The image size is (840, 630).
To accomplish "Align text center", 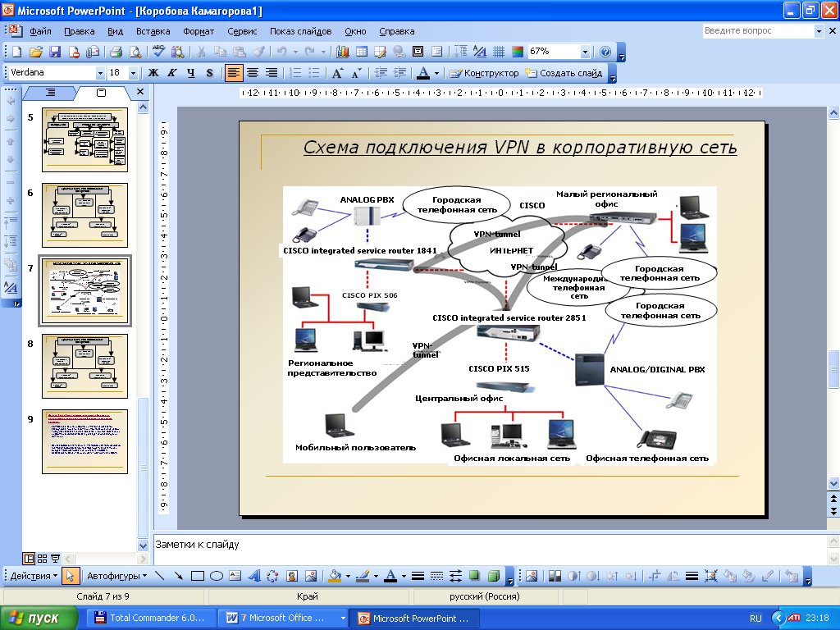I will pos(253,73).
